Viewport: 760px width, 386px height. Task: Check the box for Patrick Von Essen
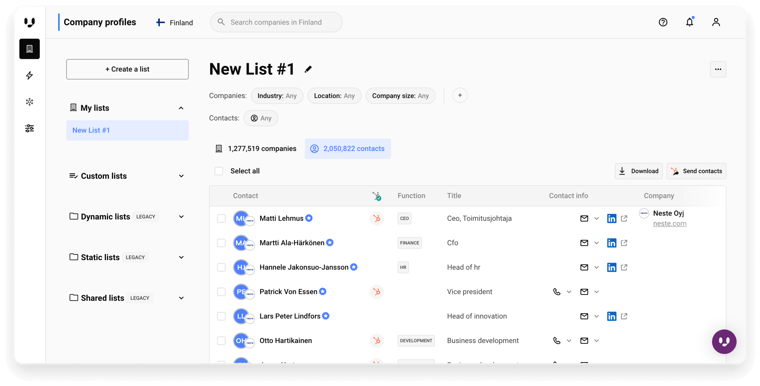[x=222, y=292]
